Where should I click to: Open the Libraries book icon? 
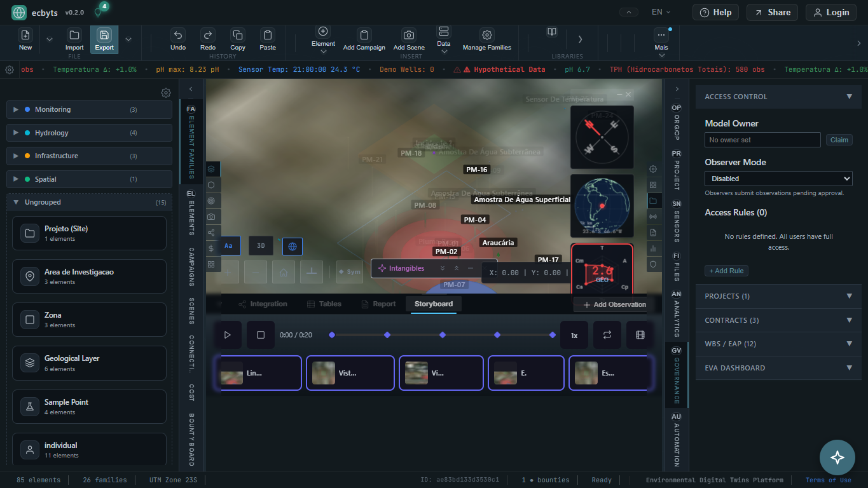pos(552,32)
